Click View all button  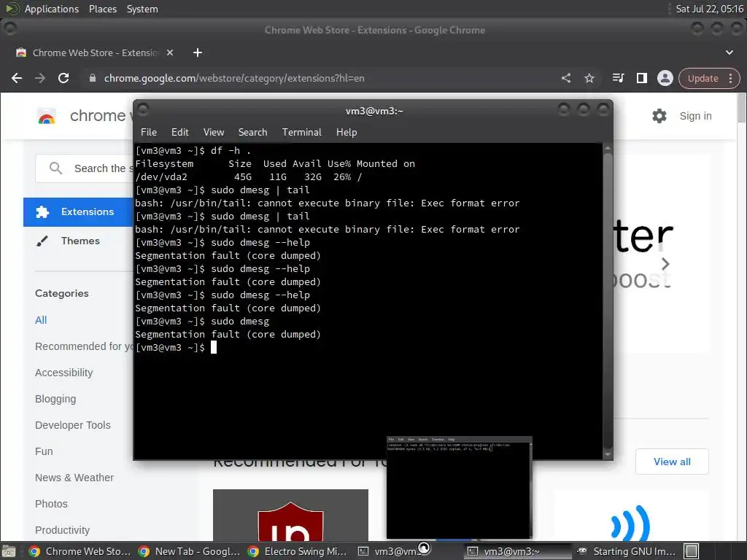click(672, 462)
